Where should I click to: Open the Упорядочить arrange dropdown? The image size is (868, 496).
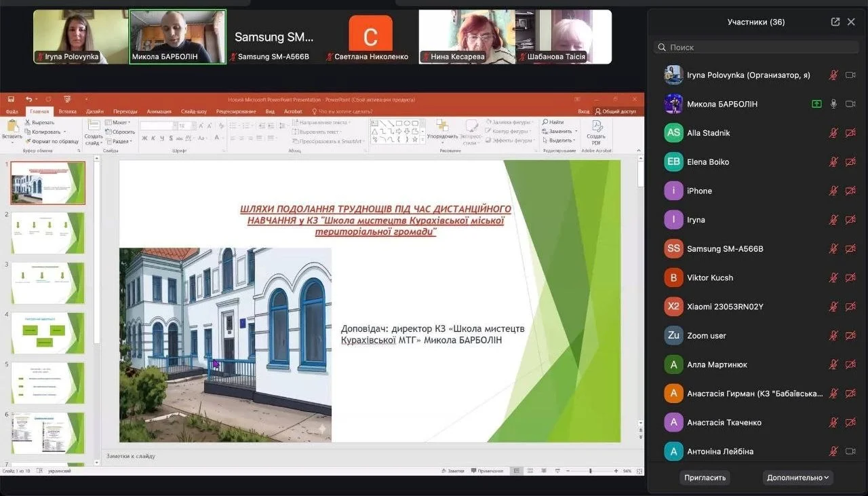click(443, 136)
